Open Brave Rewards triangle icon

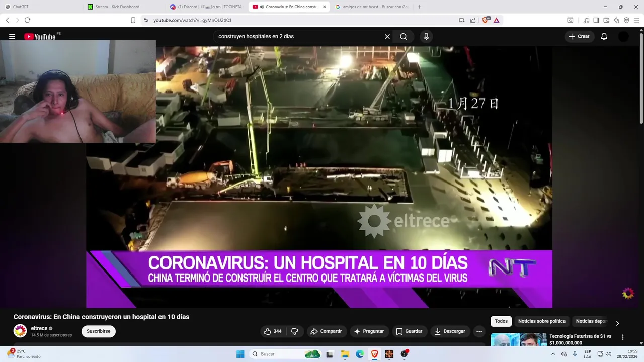pos(497,20)
